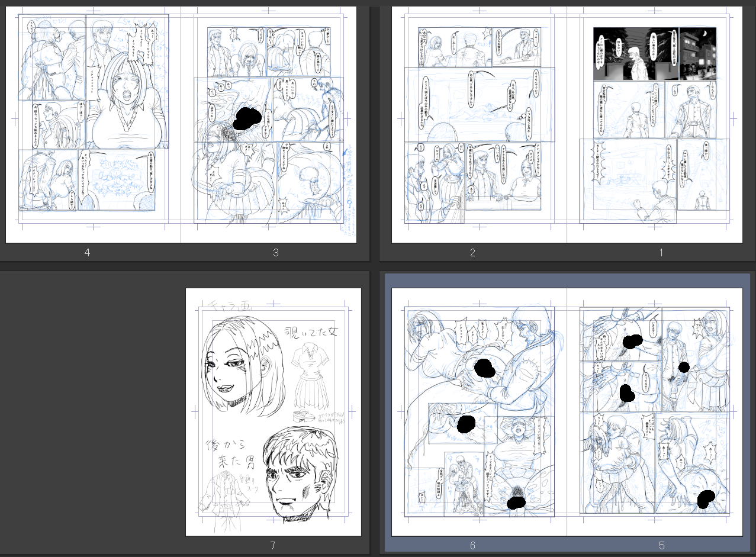Image resolution: width=756 pixels, height=557 pixels.
Task: Select the page 1 thumbnail
Action: point(654,124)
